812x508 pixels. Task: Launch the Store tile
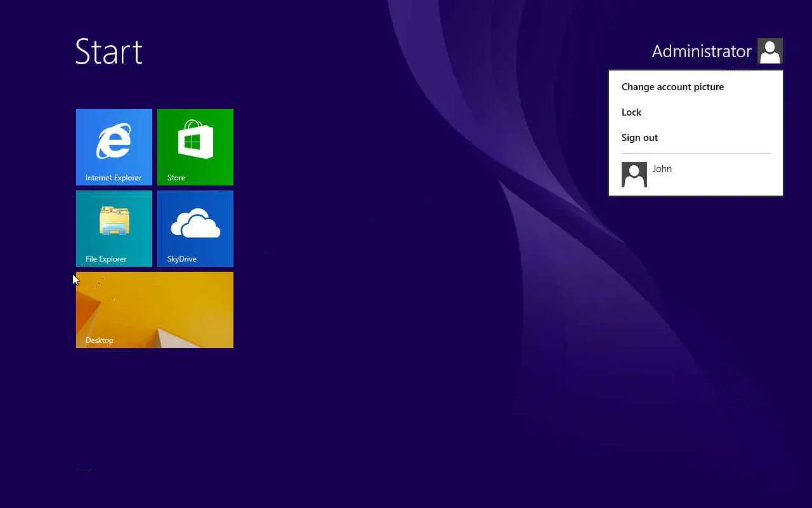[x=195, y=147]
